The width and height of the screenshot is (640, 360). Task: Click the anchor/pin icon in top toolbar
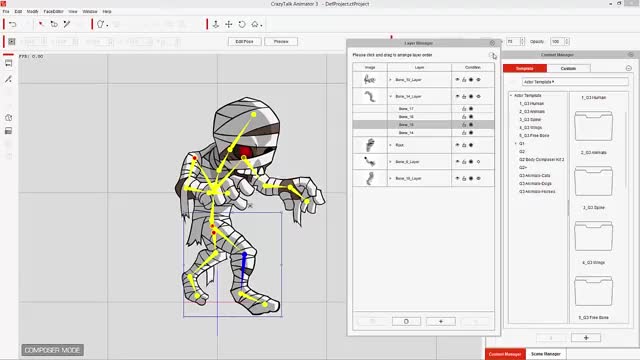tap(216, 24)
